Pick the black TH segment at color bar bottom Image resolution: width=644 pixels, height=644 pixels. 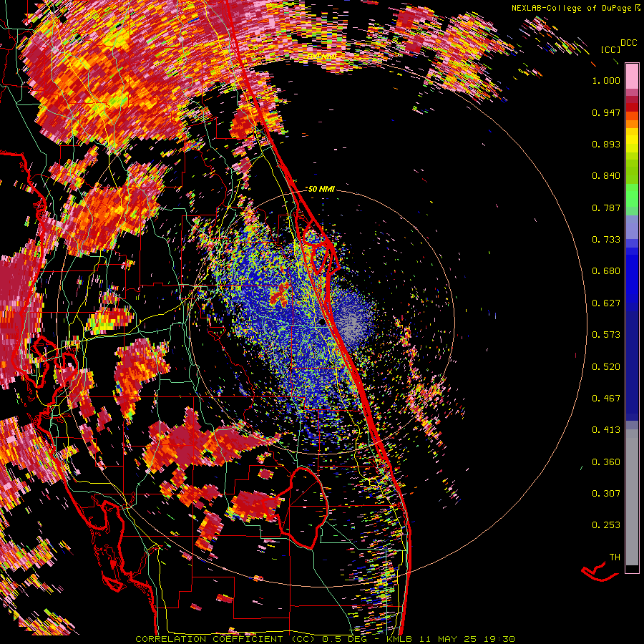(x=632, y=569)
